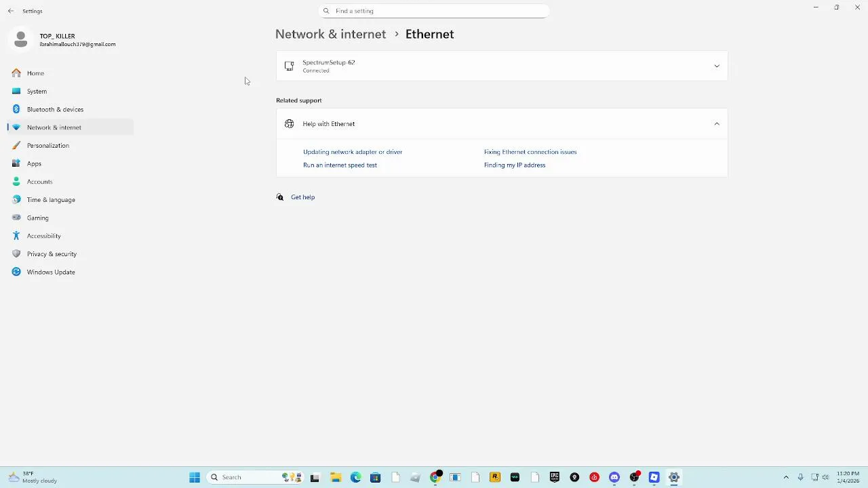Open Updating network adapter or driver link
Screen dimensions: 868x488
(353, 152)
